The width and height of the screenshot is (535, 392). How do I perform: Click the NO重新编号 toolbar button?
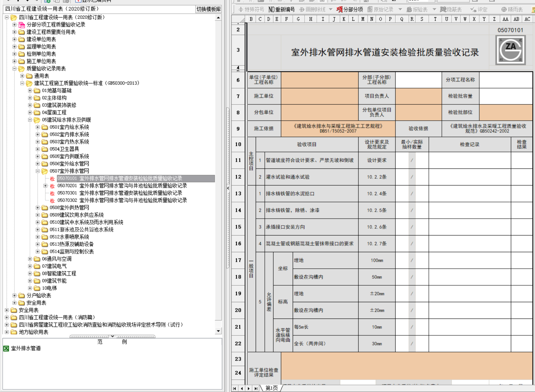pyautogui.click(x=281, y=9)
